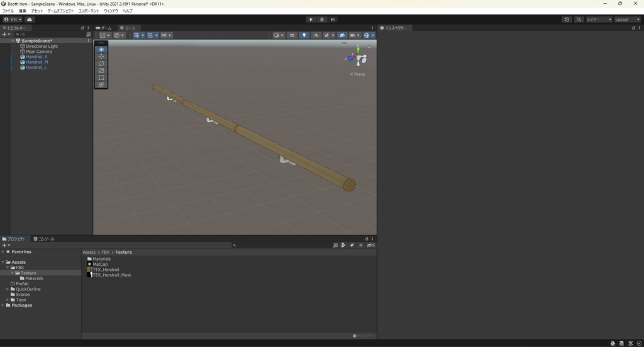
Task: Expand the Packages folder
Action: [x=3, y=305]
